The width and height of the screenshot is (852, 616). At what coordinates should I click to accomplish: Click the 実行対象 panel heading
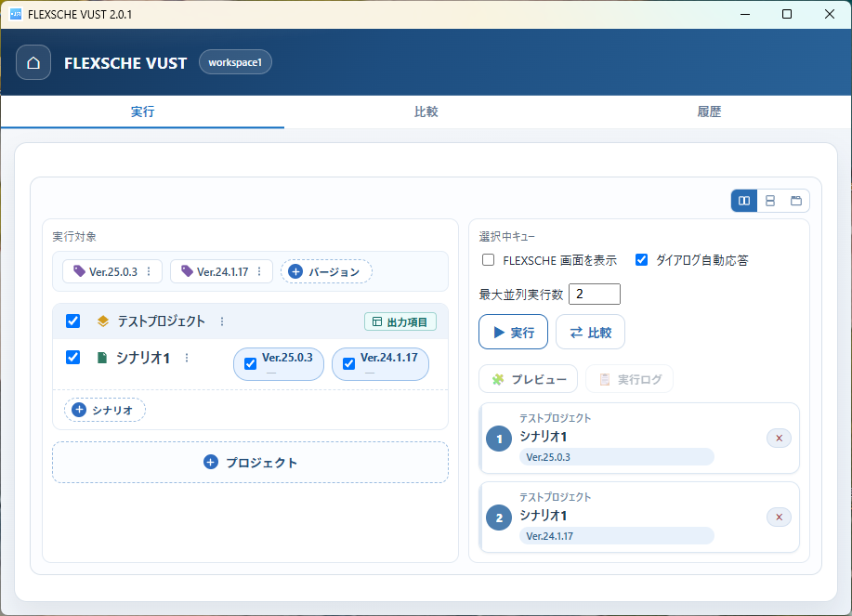74,236
